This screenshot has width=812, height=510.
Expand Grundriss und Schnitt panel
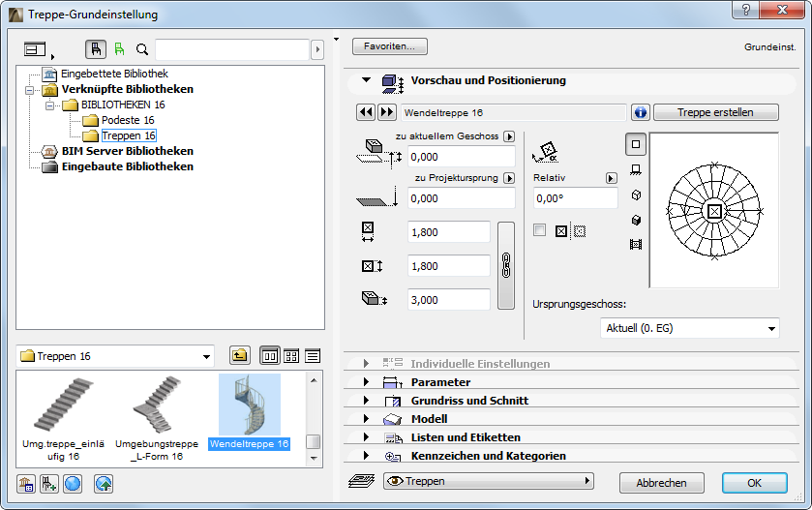tap(366, 401)
